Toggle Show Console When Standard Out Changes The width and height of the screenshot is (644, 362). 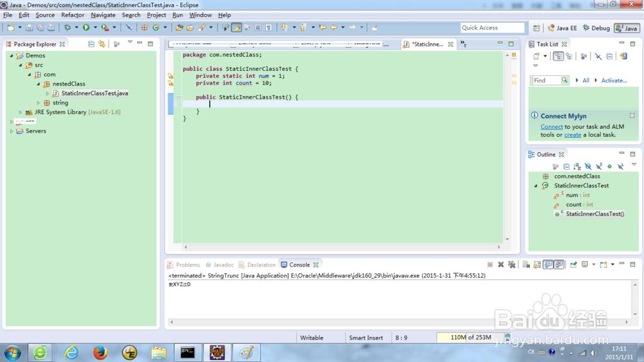coord(548,265)
